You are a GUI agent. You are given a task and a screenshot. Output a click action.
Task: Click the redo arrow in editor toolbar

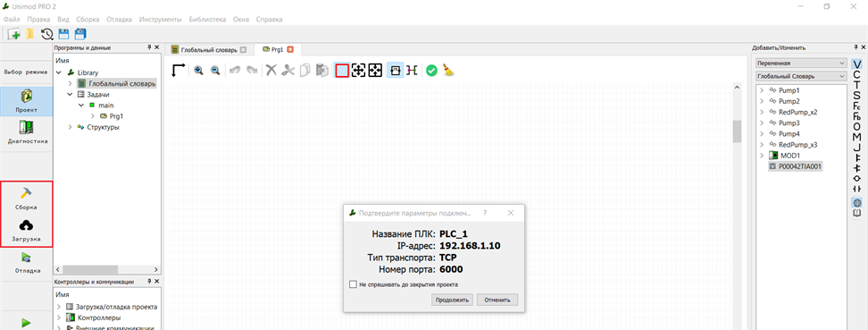pos(252,71)
